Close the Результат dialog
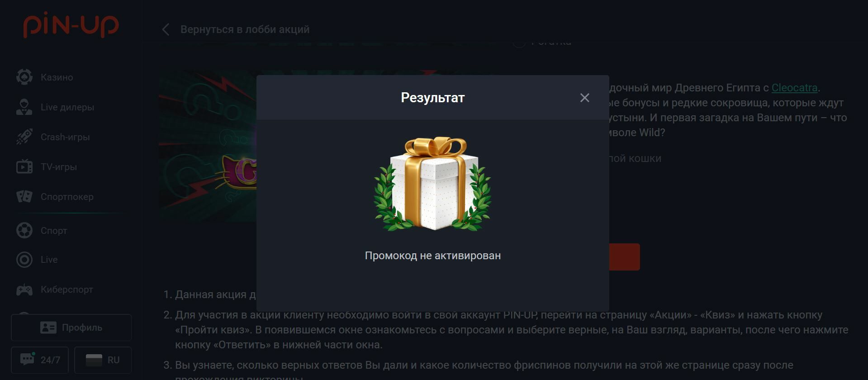This screenshot has height=380, width=868. [584, 98]
